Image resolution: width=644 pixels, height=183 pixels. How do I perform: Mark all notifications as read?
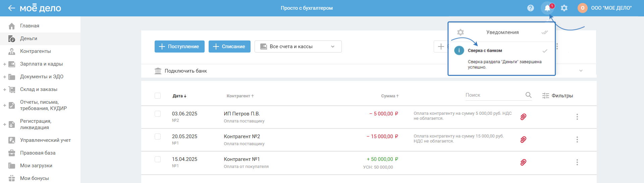point(544,32)
